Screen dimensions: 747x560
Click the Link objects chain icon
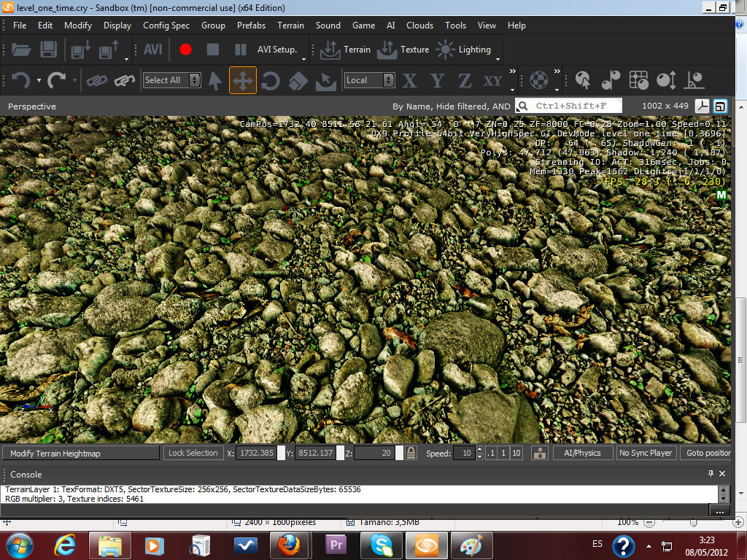[x=97, y=80]
